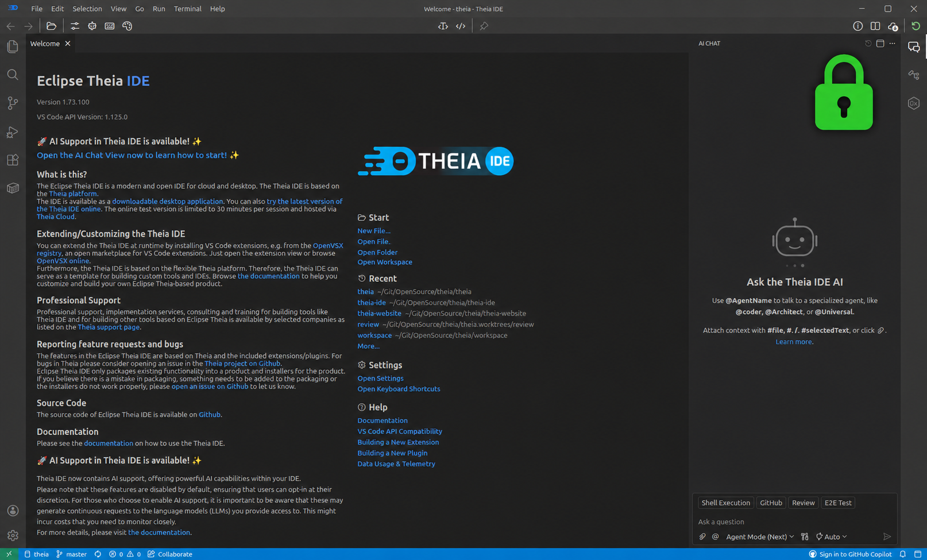Click the Shell Execution suggestion chip

pos(725,503)
